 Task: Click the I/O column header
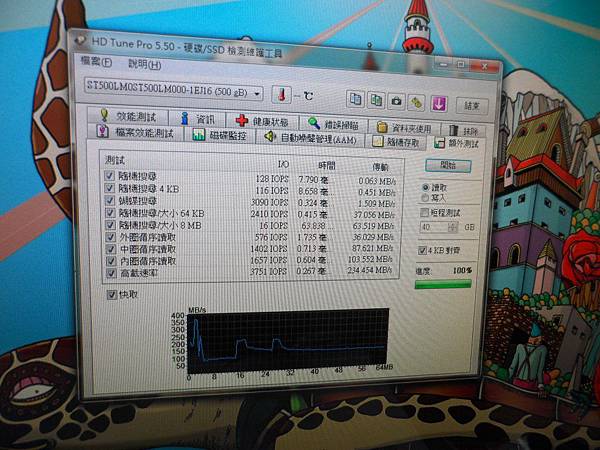click(x=283, y=164)
